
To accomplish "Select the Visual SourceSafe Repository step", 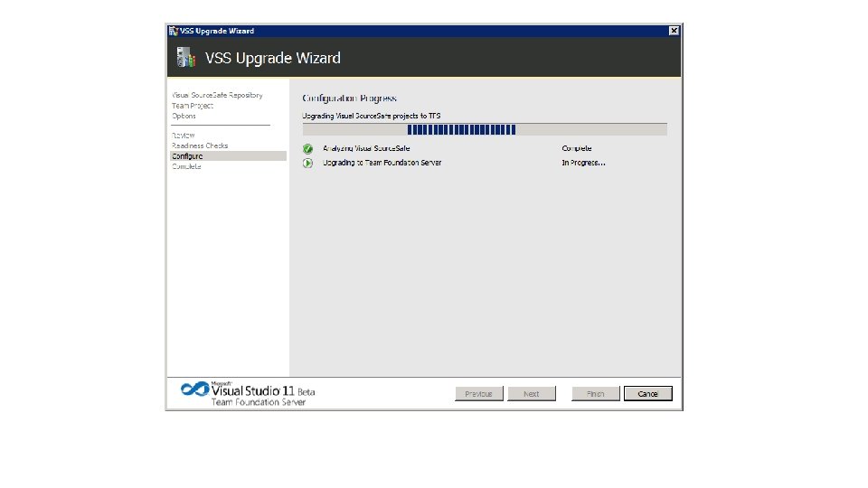I will (217, 95).
